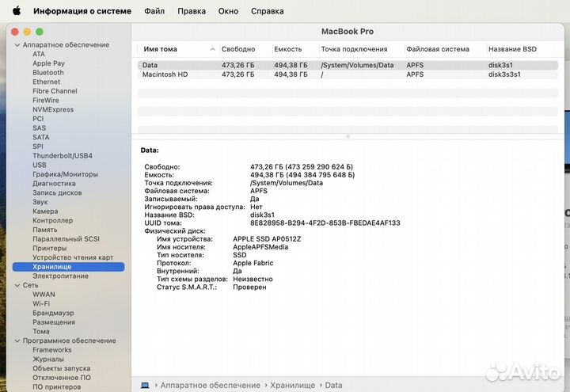This screenshot has width=570, height=392.
Task: Select Объекты запуска in the sidebar
Action: click(62, 368)
